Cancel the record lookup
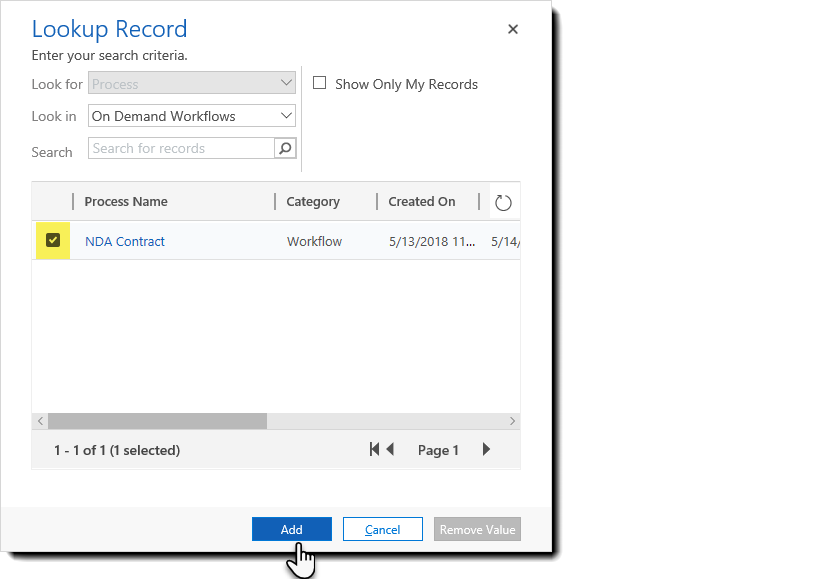 coord(382,529)
